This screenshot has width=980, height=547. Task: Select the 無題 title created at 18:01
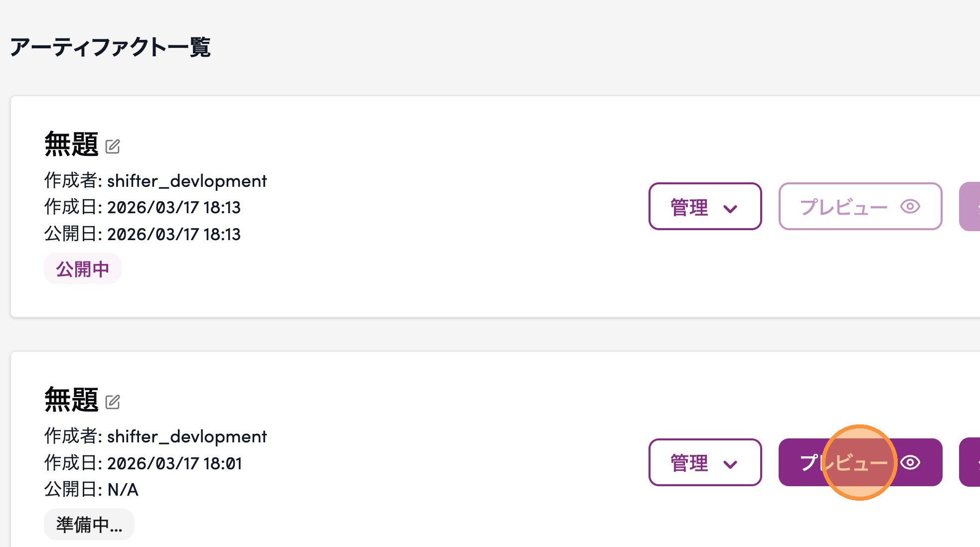[72, 400]
